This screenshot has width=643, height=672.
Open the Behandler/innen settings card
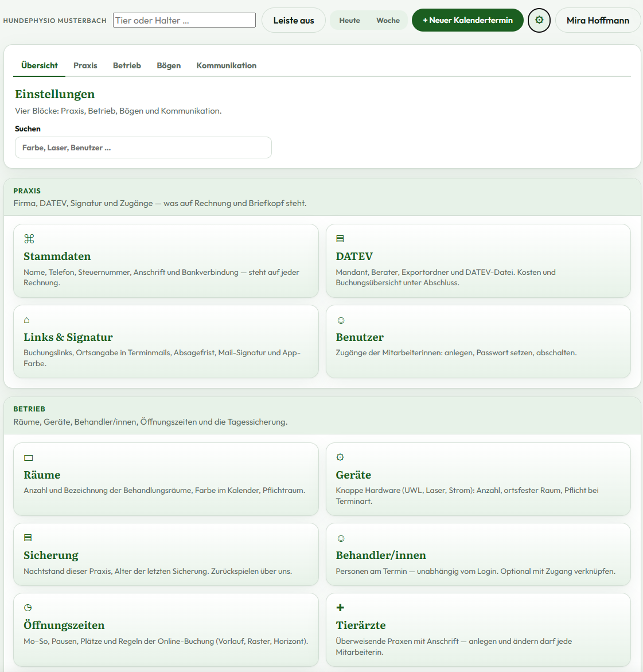click(x=478, y=554)
